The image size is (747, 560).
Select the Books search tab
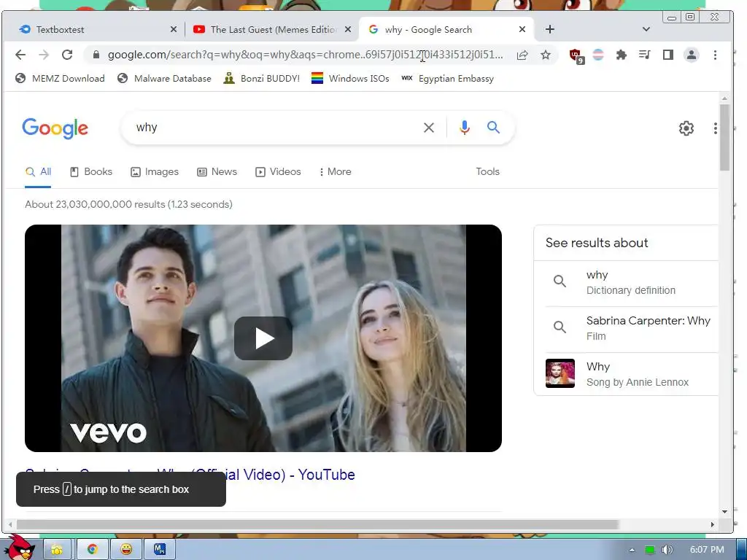91,171
